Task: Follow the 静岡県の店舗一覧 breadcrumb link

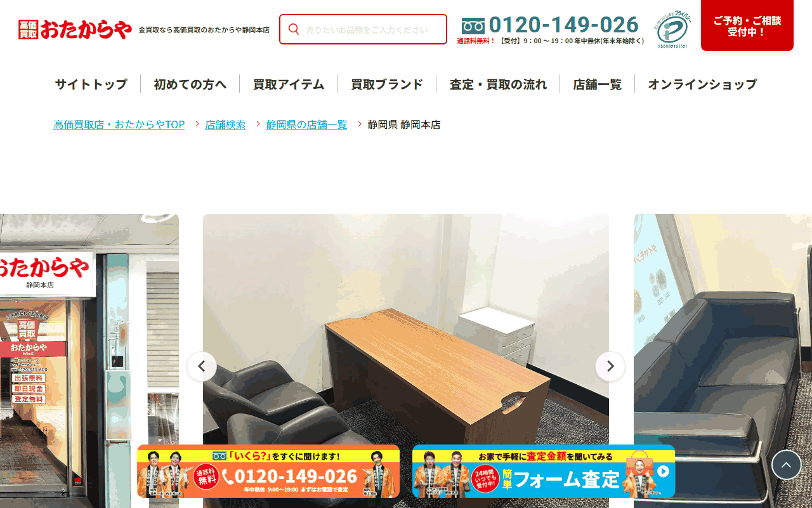Action: point(307,124)
